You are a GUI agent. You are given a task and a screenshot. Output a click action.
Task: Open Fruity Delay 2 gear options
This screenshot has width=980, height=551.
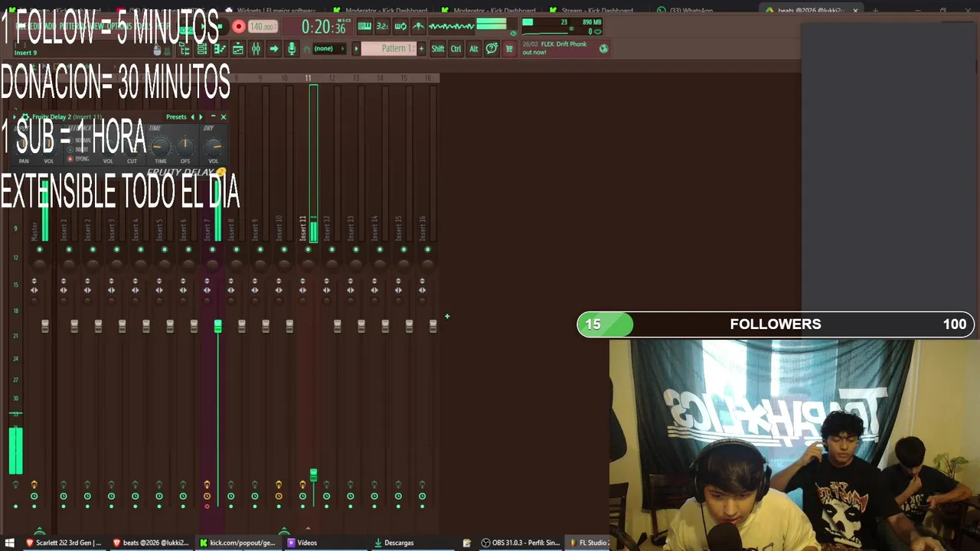[24, 117]
